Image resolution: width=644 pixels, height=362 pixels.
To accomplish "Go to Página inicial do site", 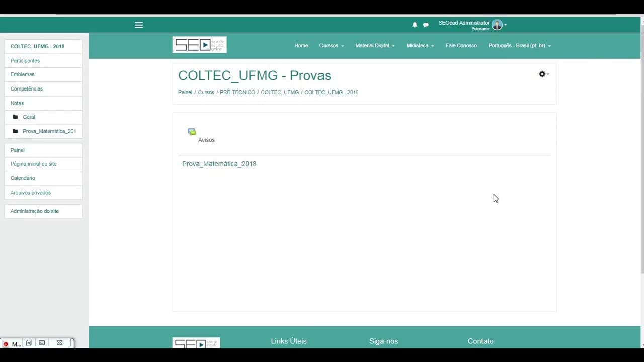I will click(x=43, y=164).
